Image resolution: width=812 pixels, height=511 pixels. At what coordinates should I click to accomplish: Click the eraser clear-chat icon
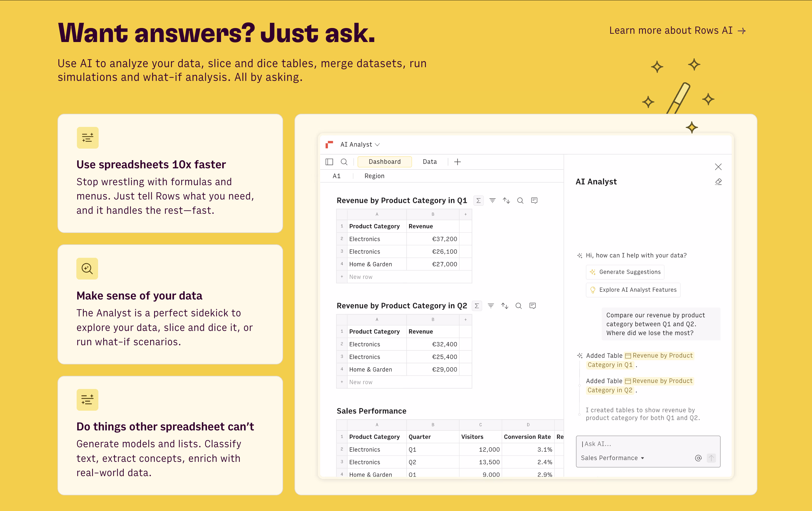click(x=718, y=182)
